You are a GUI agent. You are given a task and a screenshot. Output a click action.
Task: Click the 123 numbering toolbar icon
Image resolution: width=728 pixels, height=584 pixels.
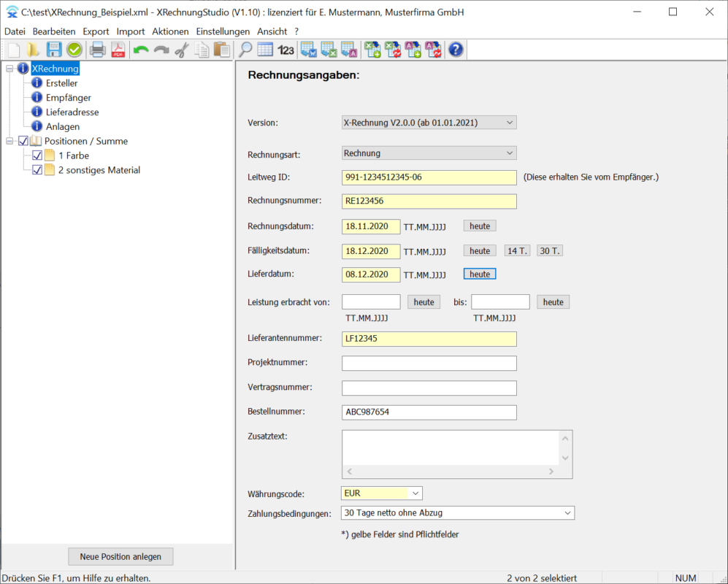pos(286,50)
